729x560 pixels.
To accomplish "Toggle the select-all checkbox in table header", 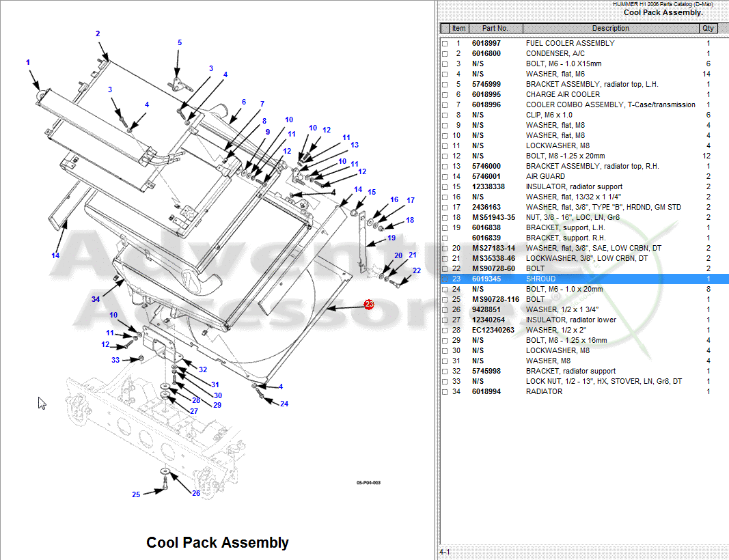I will coord(445,29).
